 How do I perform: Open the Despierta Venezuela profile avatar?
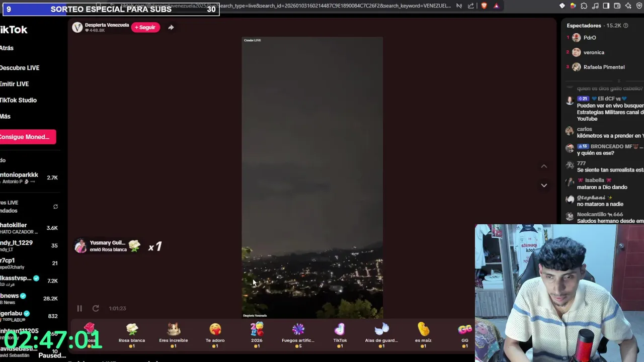[x=77, y=27]
